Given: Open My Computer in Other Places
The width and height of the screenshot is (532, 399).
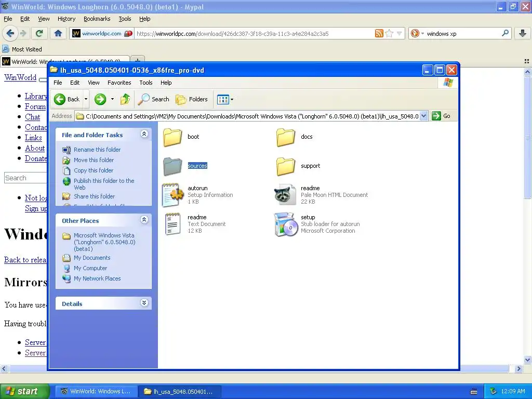Looking at the screenshot, I should click(90, 268).
